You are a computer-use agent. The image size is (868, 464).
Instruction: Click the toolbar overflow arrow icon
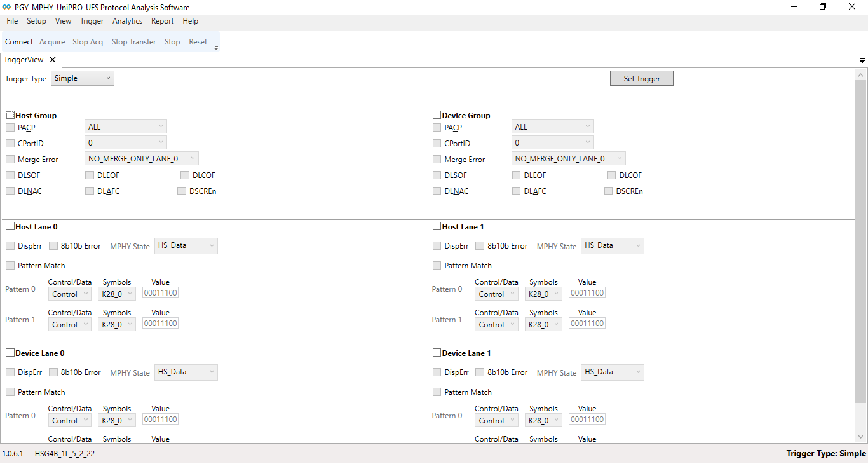click(x=216, y=48)
